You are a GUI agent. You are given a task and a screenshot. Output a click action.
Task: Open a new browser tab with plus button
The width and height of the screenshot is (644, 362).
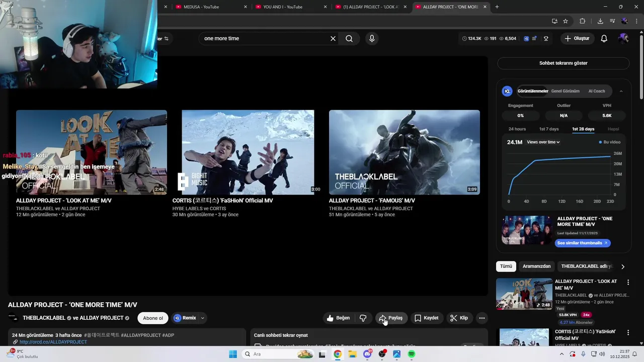click(x=497, y=7)
